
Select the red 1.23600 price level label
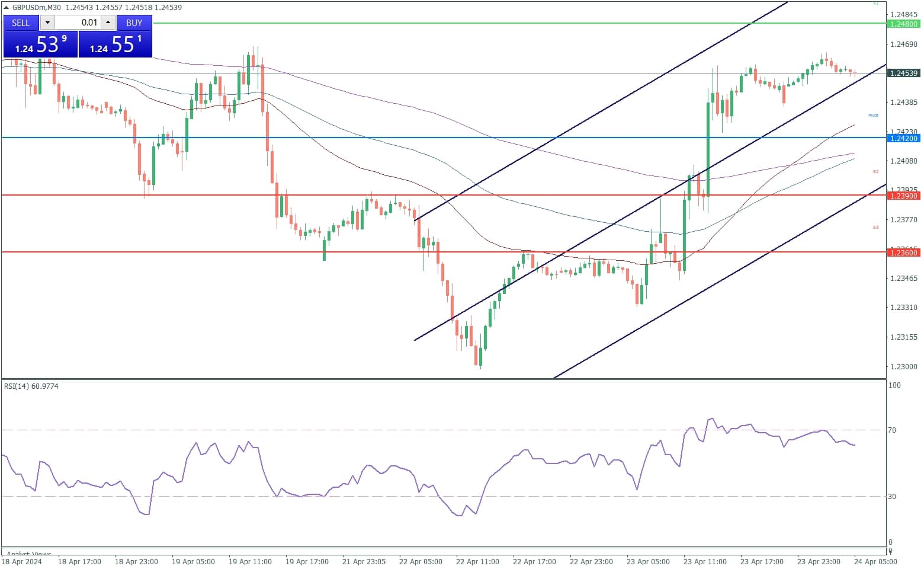(x=904, y=252)
